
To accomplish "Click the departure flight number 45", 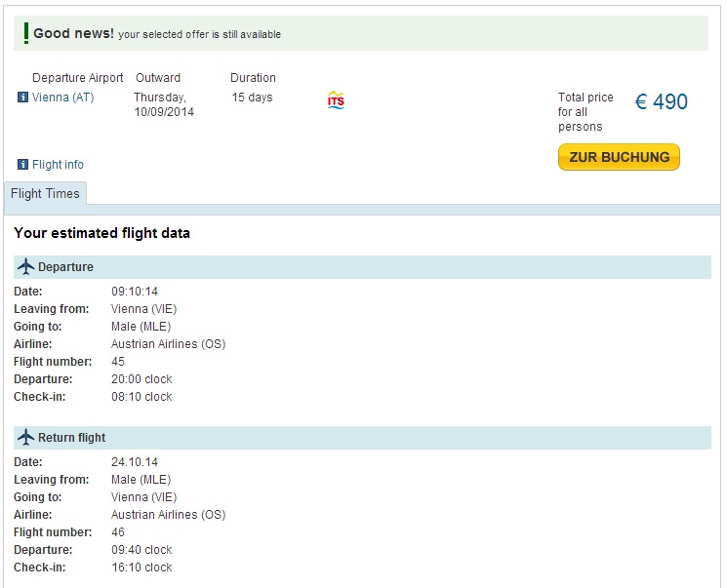I will point(118,362).
